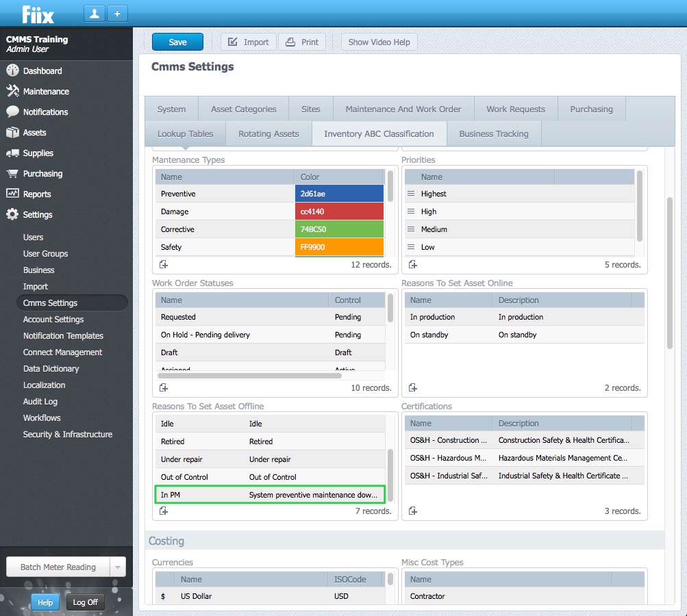687x616 pixels.
Task: Open the Purchasing tab in settings
Action: 592,109
